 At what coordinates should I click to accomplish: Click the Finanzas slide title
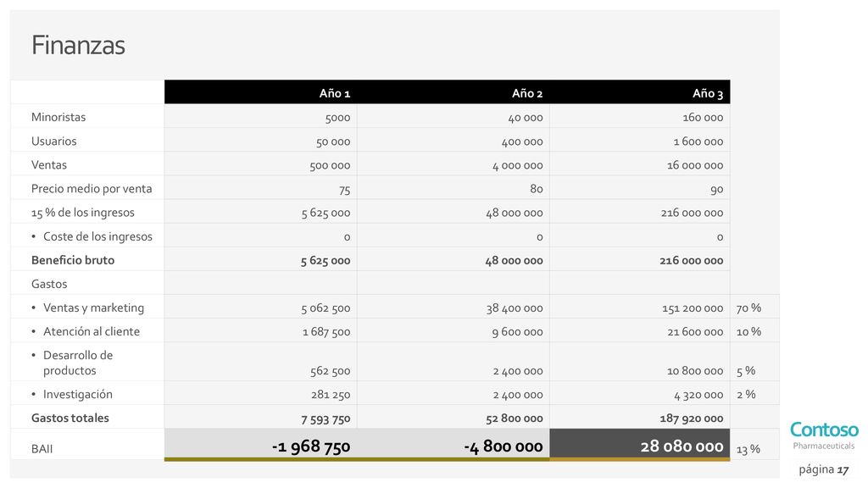(78, 45)
